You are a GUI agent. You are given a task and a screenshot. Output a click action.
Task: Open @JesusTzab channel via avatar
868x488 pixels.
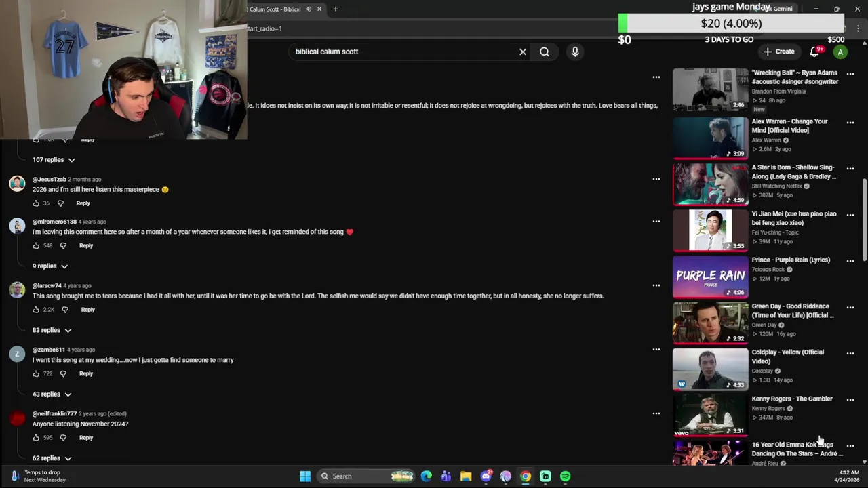(x=17, y=184)
